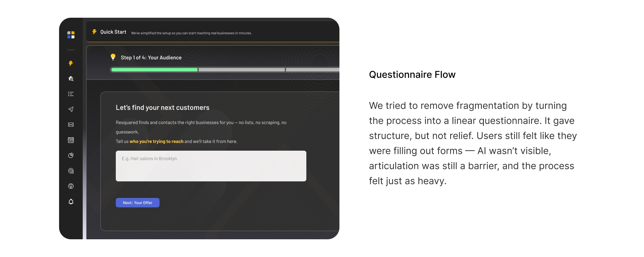This screenshot has width=644, height=257.
Task: Click the Quick Start header title
Action: (x=113, y=32)
